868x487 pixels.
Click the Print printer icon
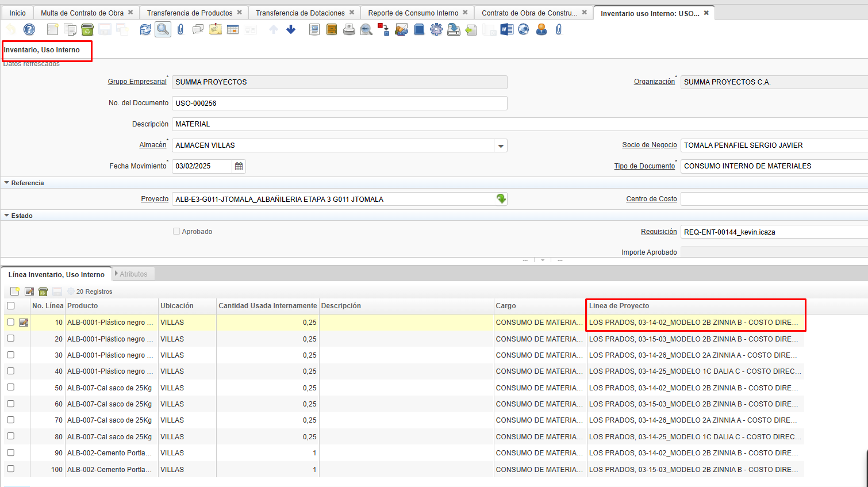349,29
